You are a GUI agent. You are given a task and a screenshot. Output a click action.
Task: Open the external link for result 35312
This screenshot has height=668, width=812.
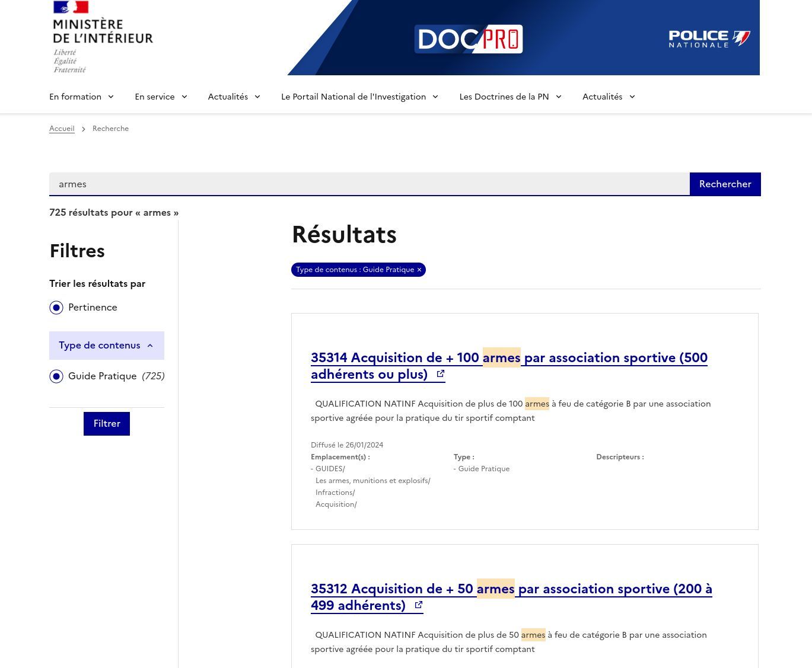pyautogui.click(x=418, y=605)
